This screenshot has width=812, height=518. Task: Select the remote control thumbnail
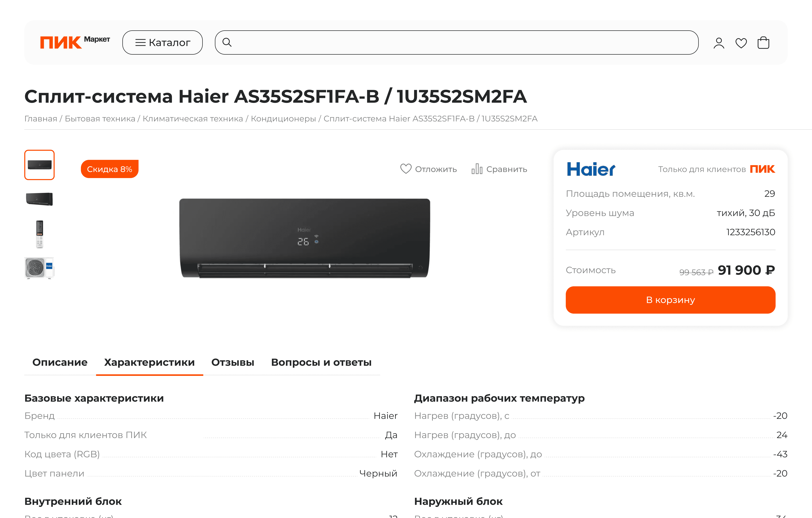39,234
